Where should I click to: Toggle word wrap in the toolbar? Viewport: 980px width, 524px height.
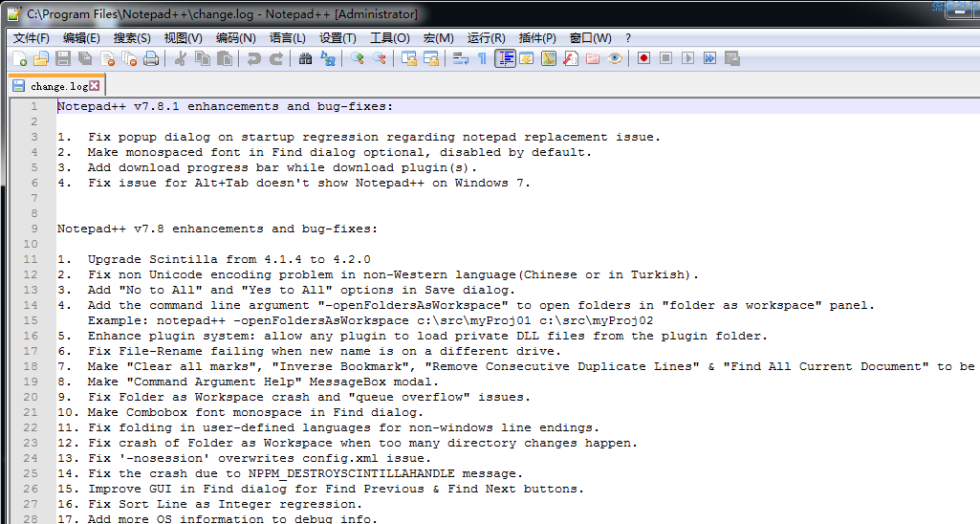point(461,58)
